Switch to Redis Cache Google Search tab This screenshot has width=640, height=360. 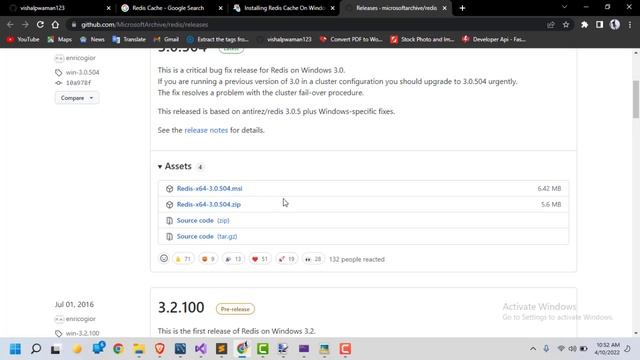point(168,8)
